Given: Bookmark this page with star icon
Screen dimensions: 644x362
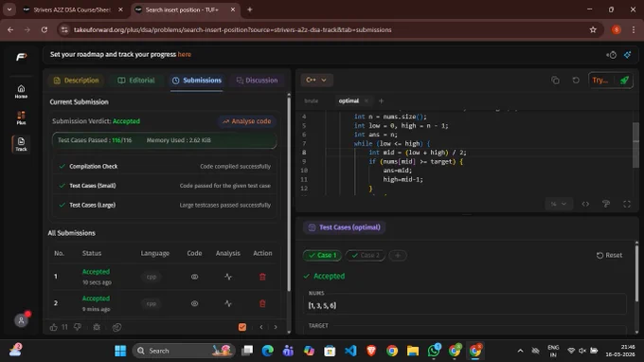Looking at the screenshot, I should point(593,29).
